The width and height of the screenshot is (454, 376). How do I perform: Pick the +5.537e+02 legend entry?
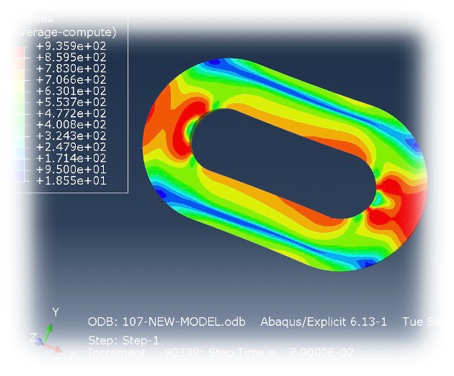click(71, 102)
